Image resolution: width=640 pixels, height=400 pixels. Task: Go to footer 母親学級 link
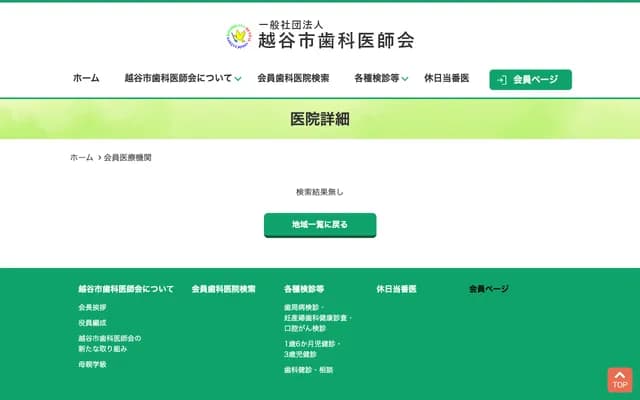[x=92, y=365]
